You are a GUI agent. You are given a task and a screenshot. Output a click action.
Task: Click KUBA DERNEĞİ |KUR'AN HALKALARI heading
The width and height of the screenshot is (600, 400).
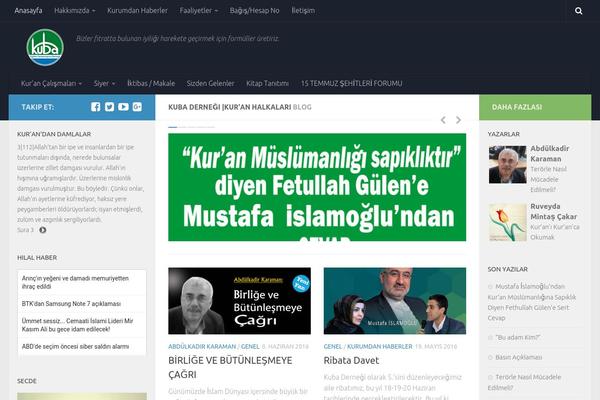coord(230,107)
